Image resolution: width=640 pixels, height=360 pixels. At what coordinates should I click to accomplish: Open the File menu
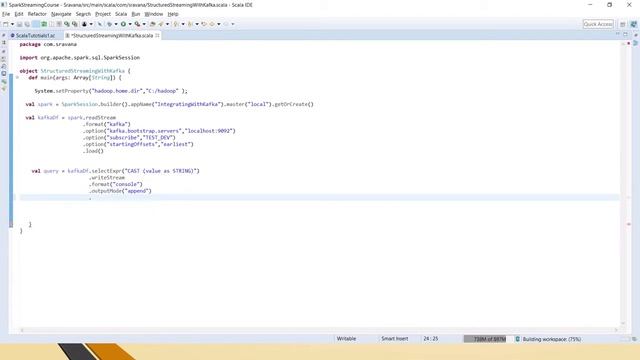pos(6,14)
